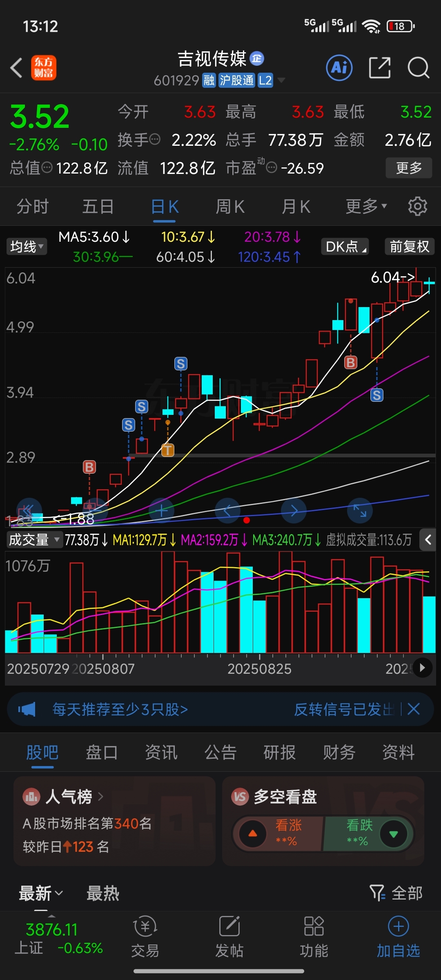This screenshot has width=441, height=980.
Task: Switch to 最热 posts
Action: point(103,893)
